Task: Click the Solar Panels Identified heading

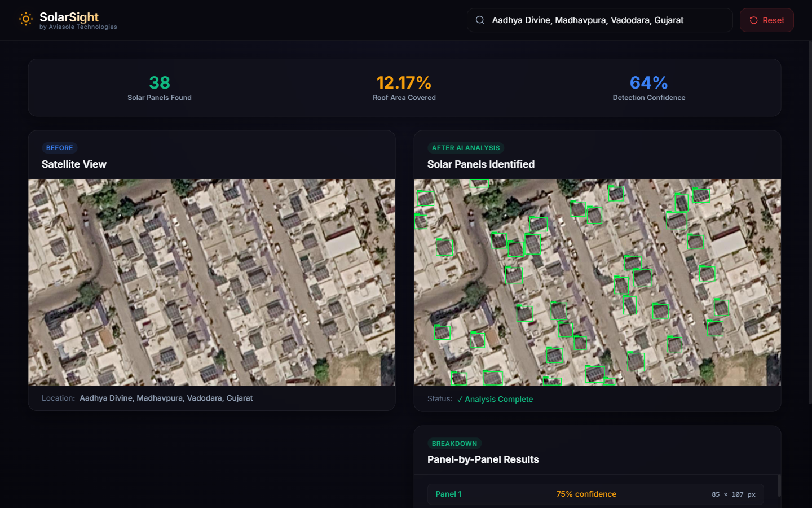Action: click(481, 164)
